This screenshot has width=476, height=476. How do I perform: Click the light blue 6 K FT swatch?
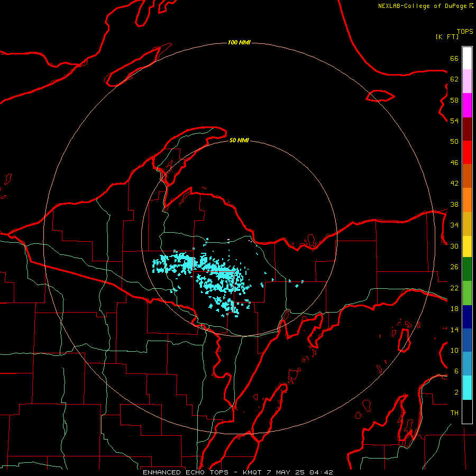tap(467, 364)
